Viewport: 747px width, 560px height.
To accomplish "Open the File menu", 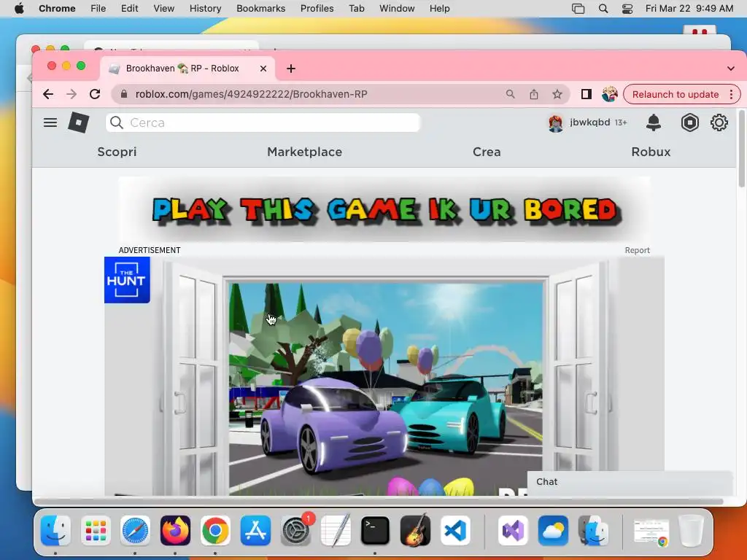I will [x=98, y=9].
